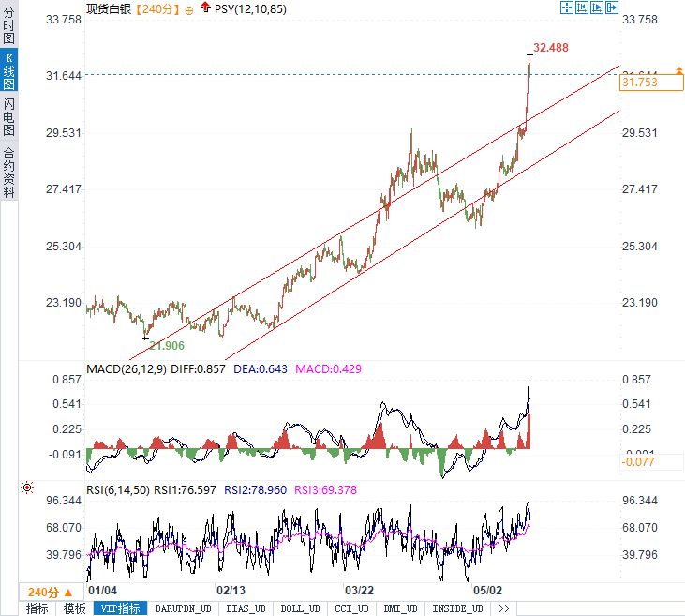The width and height of the screenshot is (685, 616).
Task: Click the RSI1:76.597 value
Action: (x=186, y=490)
